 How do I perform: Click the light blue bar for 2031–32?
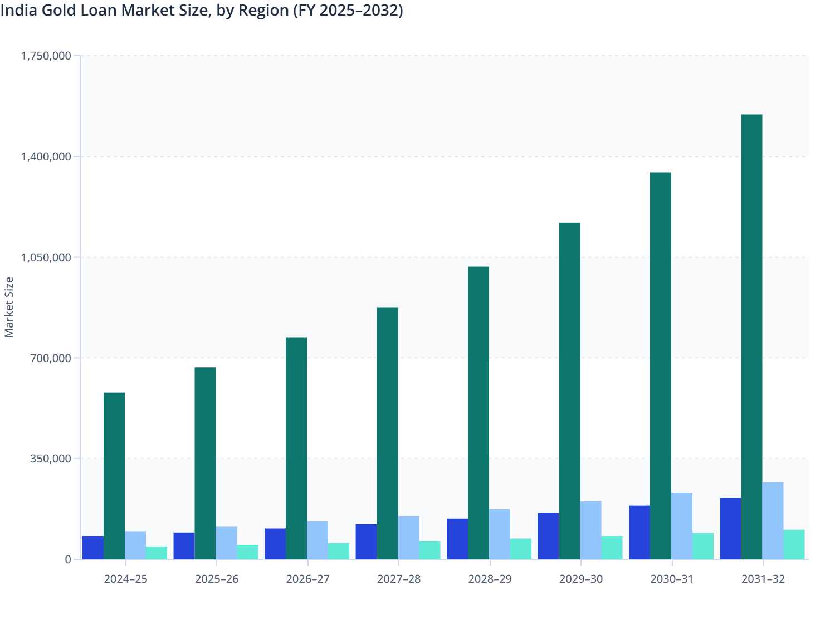(774, 521)
